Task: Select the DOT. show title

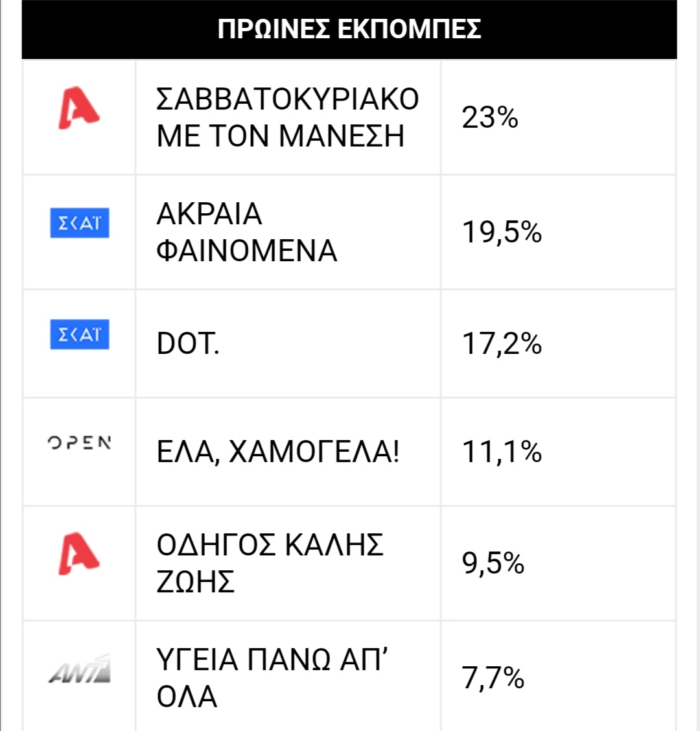Action: point(188,344)
